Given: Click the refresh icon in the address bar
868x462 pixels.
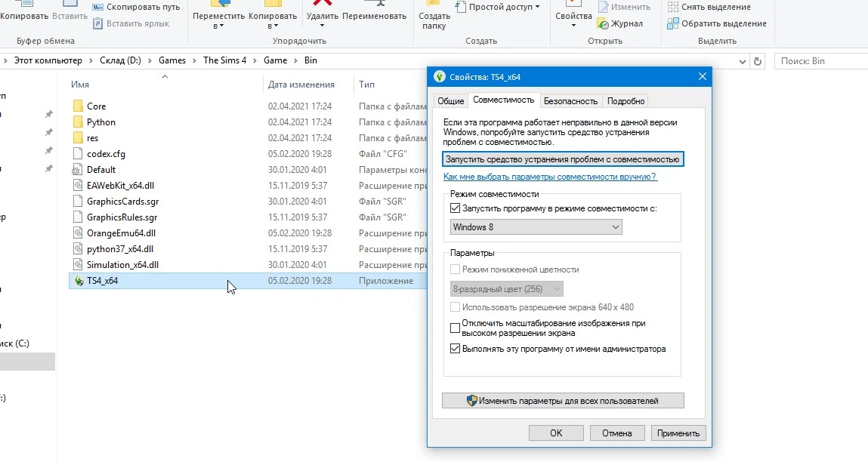Looking at the screenshot, I should pos(758,60).
